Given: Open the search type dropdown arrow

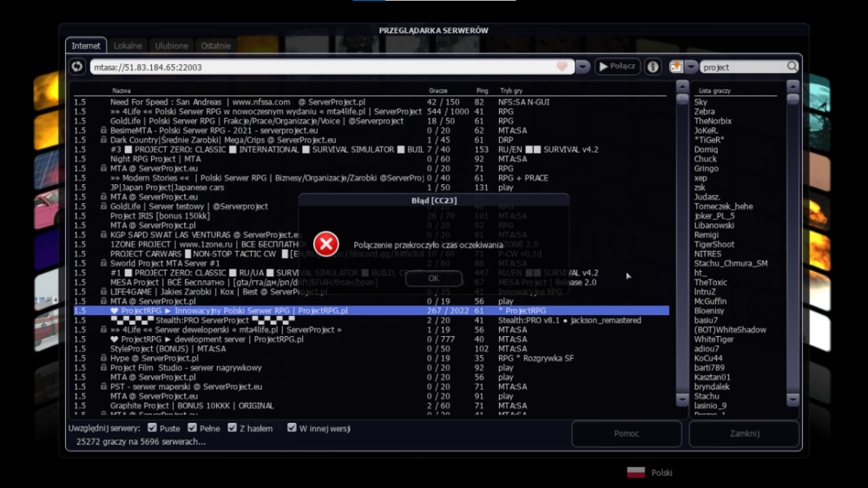Looking at the screenshot, I should coord(691,67).
